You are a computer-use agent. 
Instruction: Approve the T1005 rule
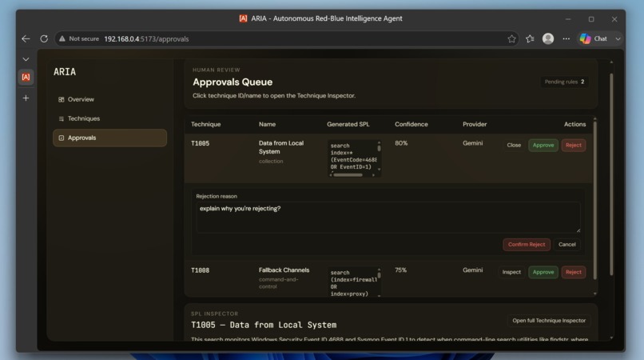(x=543, y=146)
